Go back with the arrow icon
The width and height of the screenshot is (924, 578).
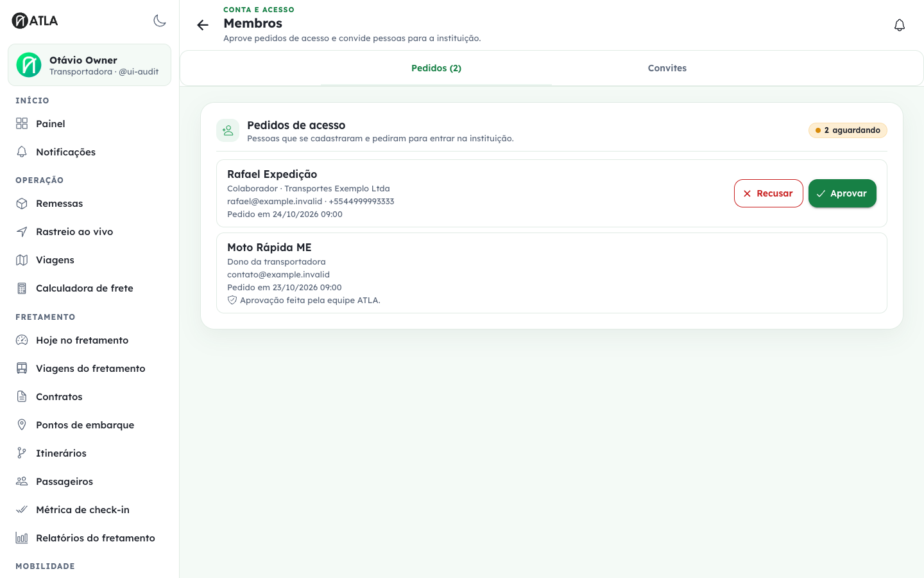click(x=203, y=25)
